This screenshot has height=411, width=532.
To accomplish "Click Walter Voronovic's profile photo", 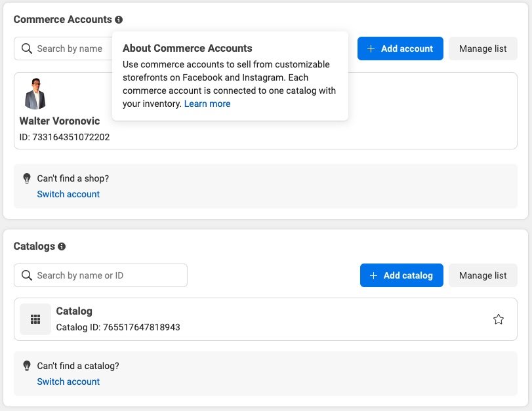I will (x=35, y=94).
